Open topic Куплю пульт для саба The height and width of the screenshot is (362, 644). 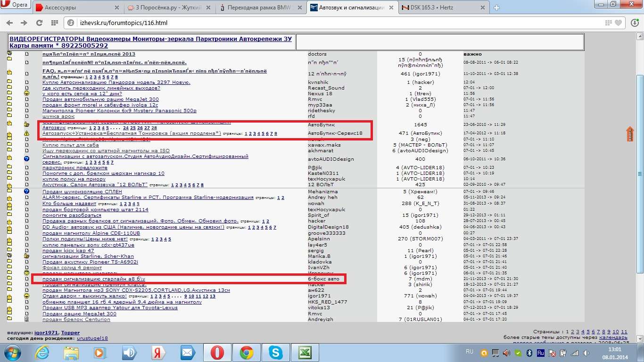(71, 145)
